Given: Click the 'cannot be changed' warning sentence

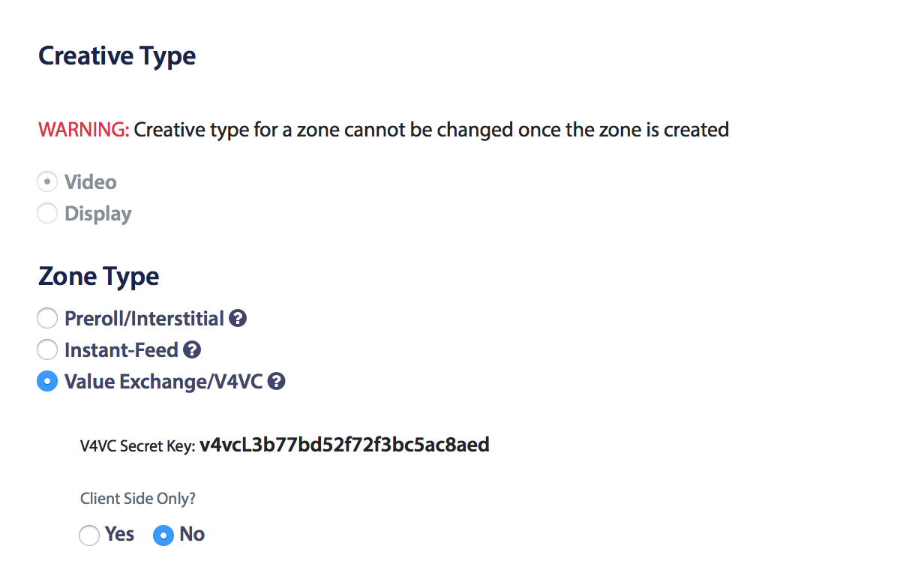Looking at the screenshot, I should click(x=431, y=130).
